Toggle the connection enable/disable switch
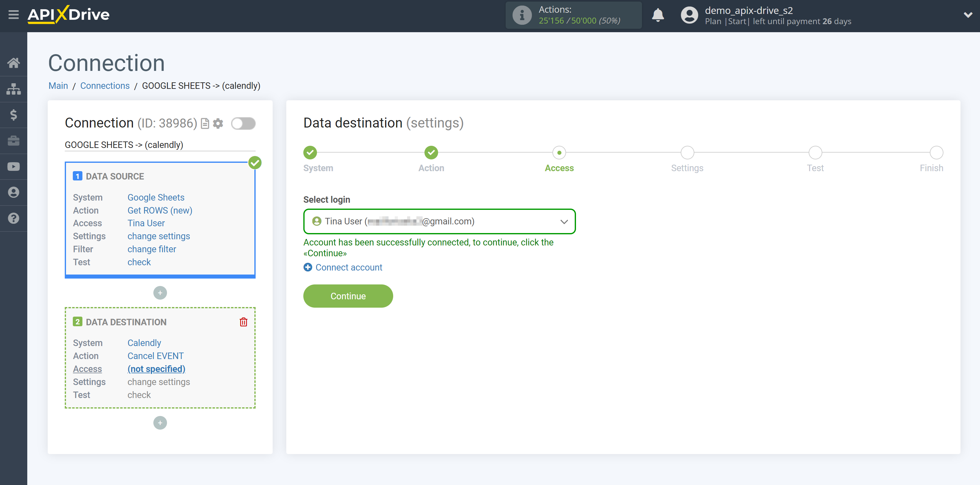 tap(243, 123)
